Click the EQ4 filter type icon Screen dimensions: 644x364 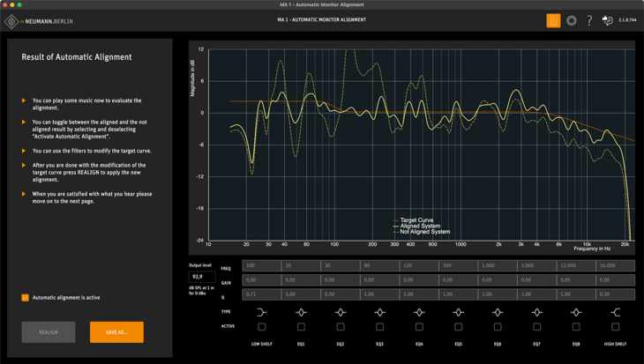click(x=419, y=312)
